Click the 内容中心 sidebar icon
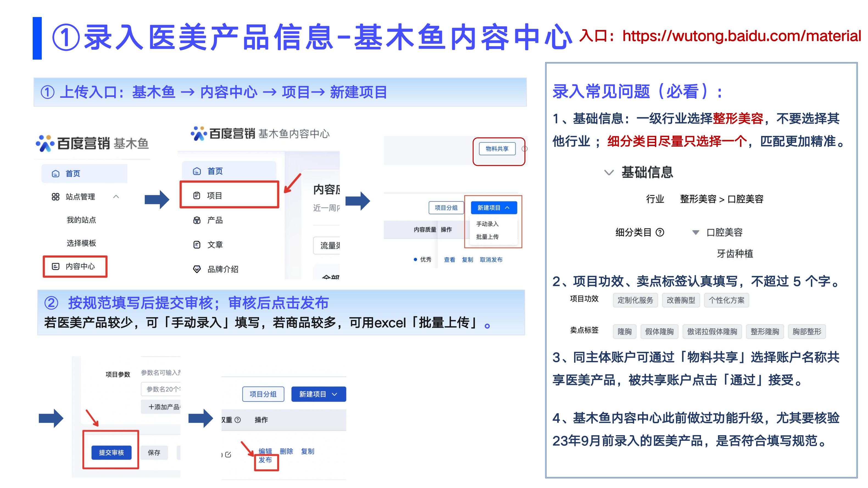868x488 pixels. tap(55, 266)
